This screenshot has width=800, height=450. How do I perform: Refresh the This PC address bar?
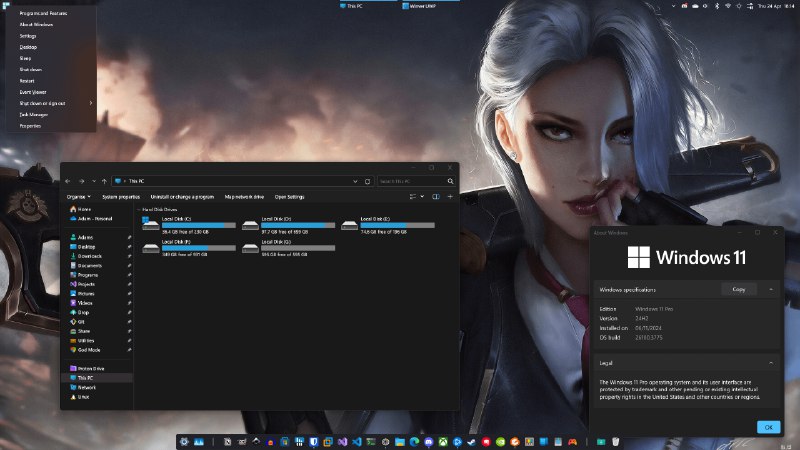(367, 181)
